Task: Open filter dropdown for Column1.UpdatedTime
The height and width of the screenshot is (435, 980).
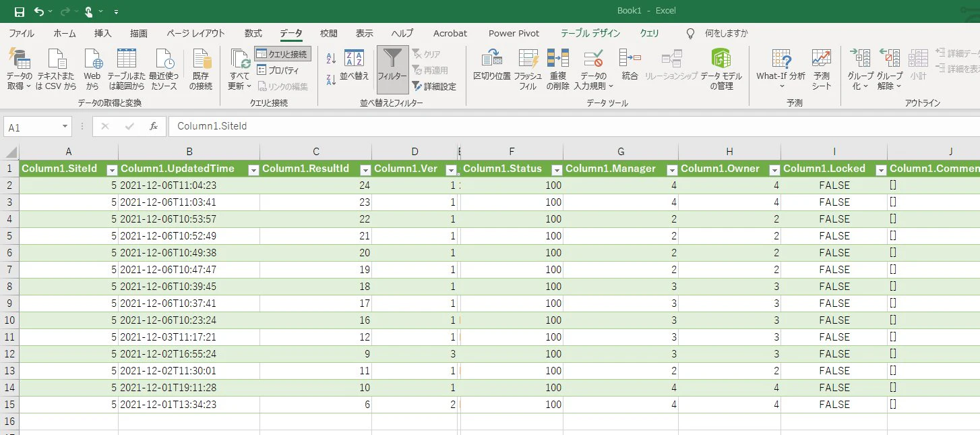Action: pos(253,170)
